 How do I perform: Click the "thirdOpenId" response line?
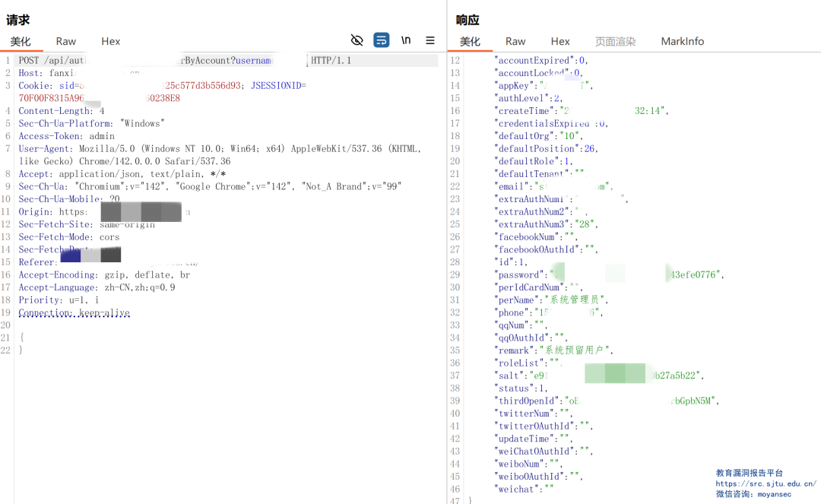[607, 401]
